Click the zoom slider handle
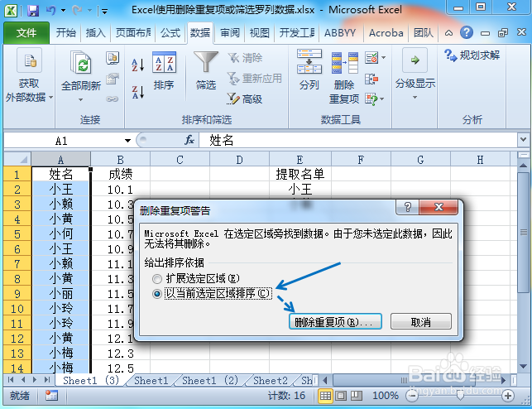Image resolution: width=532 pixels, height=409 pixels. pyautogui.click(x=460, y=396)
